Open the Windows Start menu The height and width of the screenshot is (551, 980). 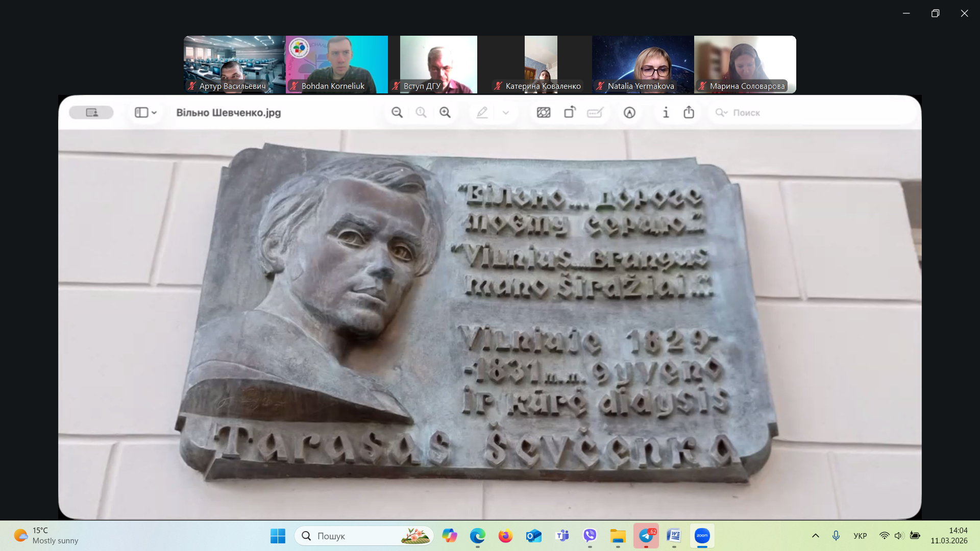[x=278, y=536]
